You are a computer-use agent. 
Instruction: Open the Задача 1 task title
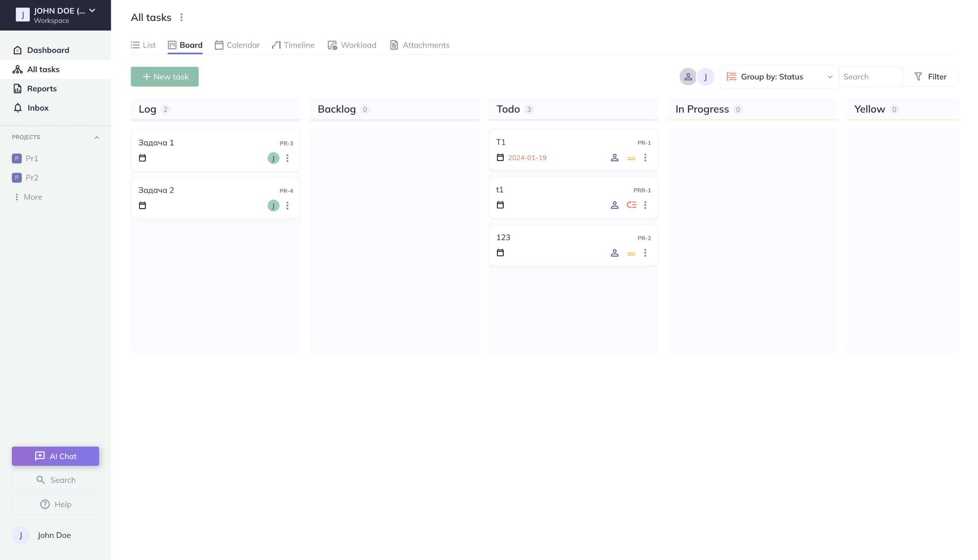tap(156, 143)
